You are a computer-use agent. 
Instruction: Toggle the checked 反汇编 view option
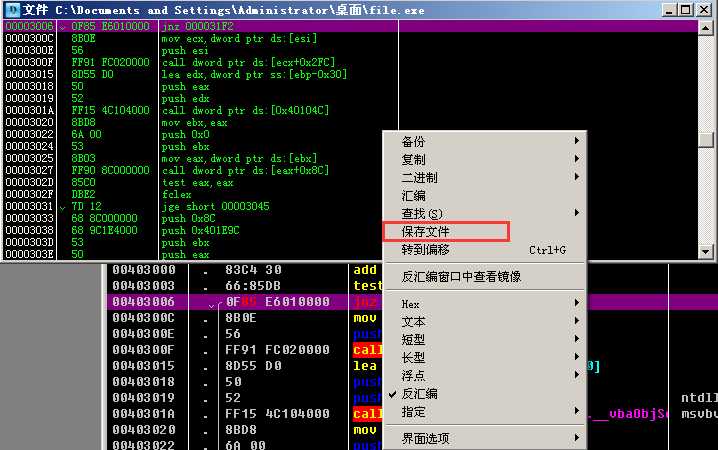tap(484, 393)
